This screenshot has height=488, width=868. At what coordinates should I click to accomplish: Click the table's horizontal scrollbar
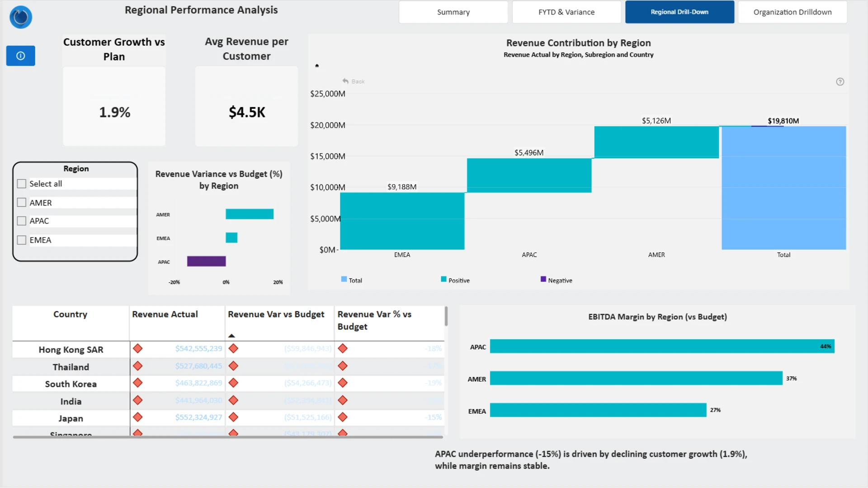pos(227,437)
